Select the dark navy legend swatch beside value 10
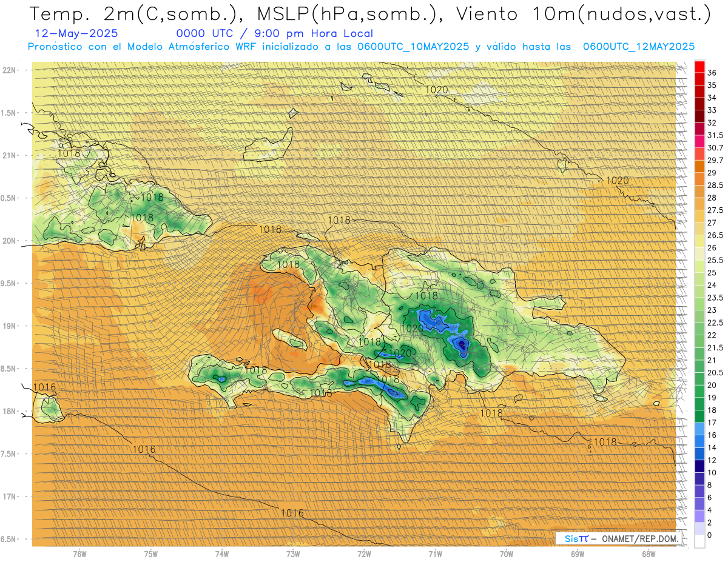728x562 pixels. click(x=699, y=466)
